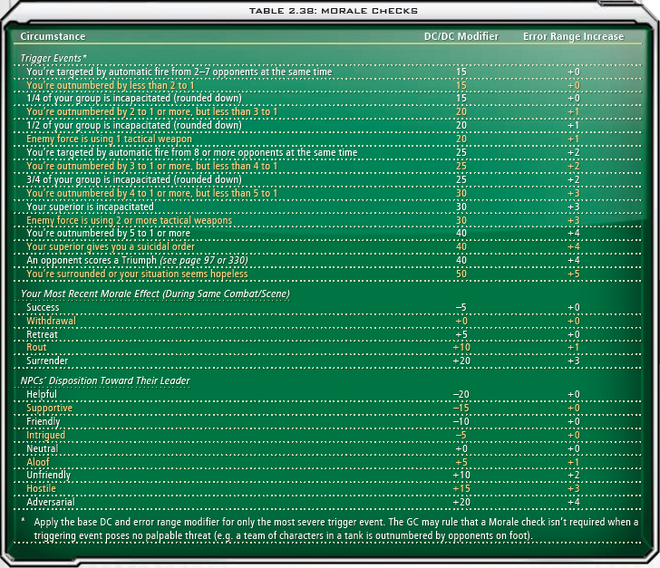
Task: Click the table title 'Table 2.38: Morale Checks'
Action: point(333,11)
